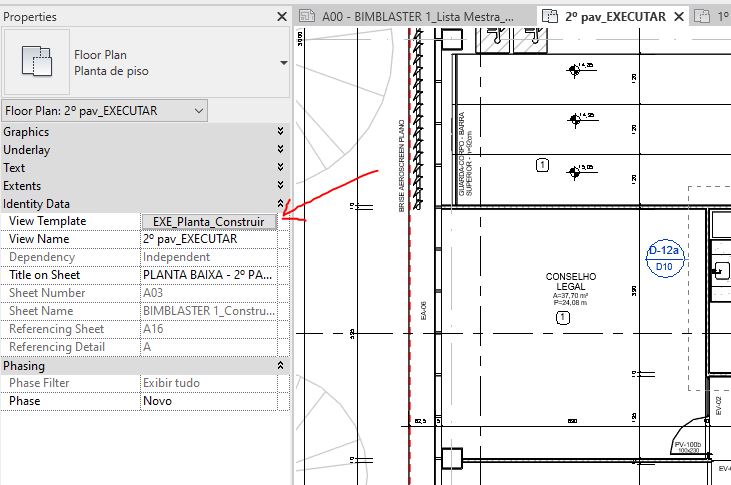The width and height of the screenshot is (731, 485).
Task: Select the Phase value Novo
Action: 209,401
